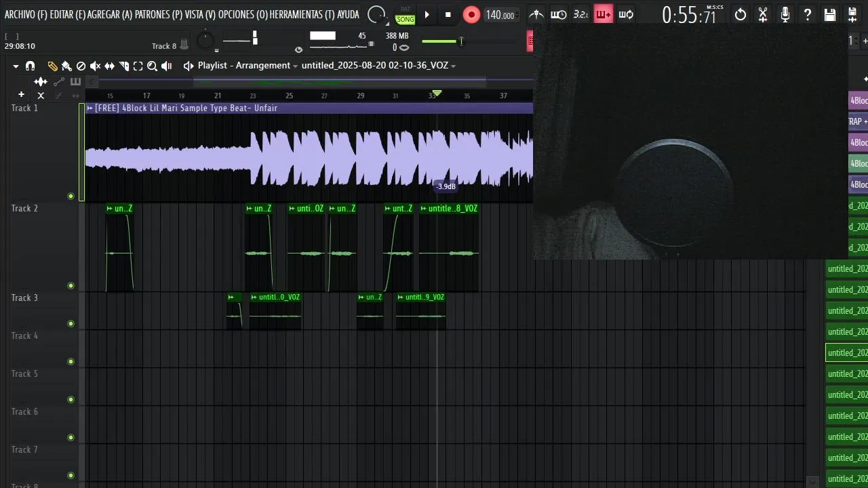This screenshot has height=488, width=868.
Task: Open VISTA menu
Action: (x=200, y=14)
